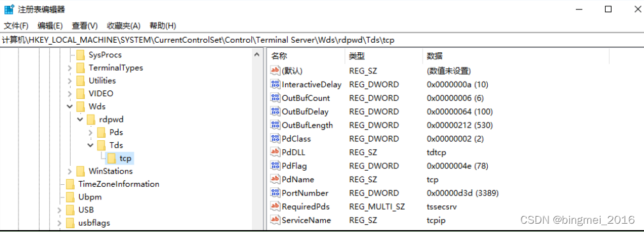
Task: Click the PdDLL string value icon
Action: [275, 152]
